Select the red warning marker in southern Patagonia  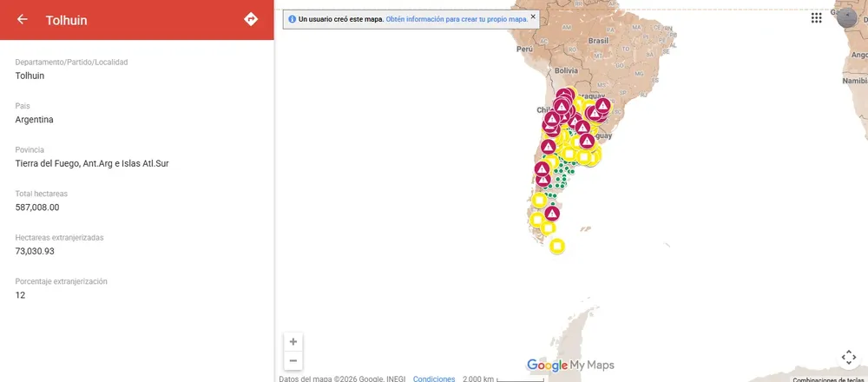click(552, 214)
